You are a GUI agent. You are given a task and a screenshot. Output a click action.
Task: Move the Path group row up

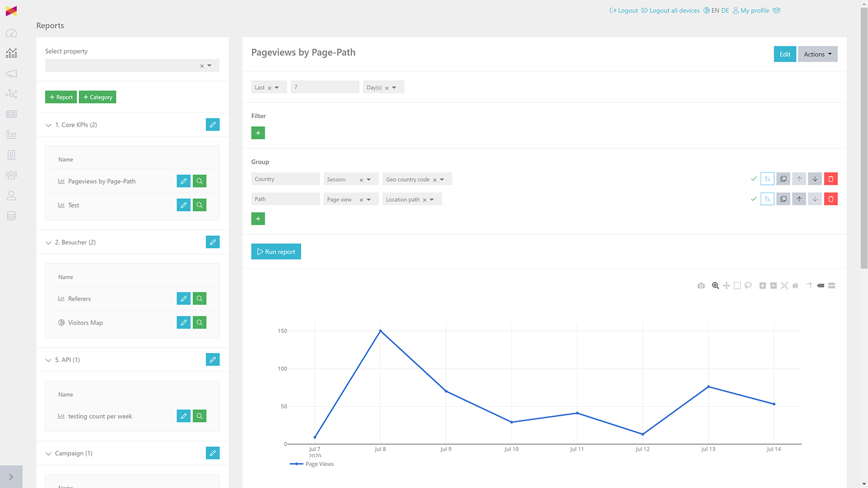click(799, 199)
